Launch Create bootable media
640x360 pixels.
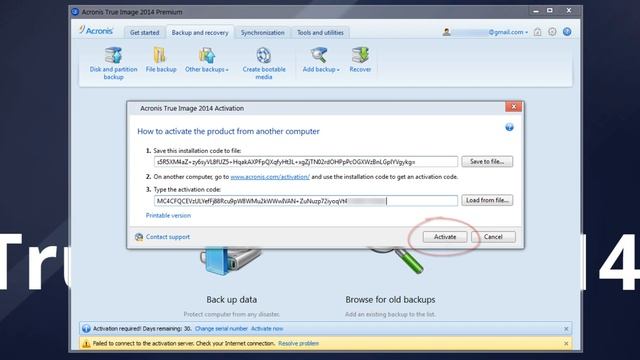[264, 63]
